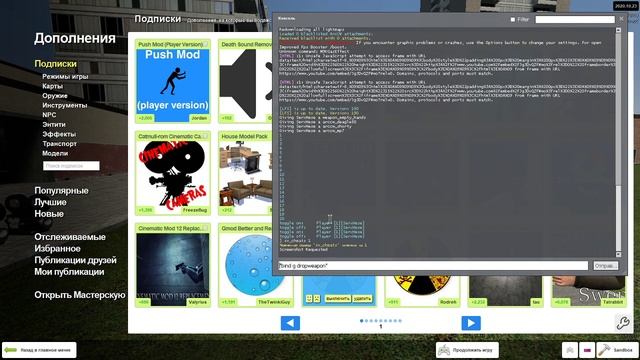The width and height of the screenshot is (640, 360).
Task: Go to previous page with left arrow
Action: 290,323
